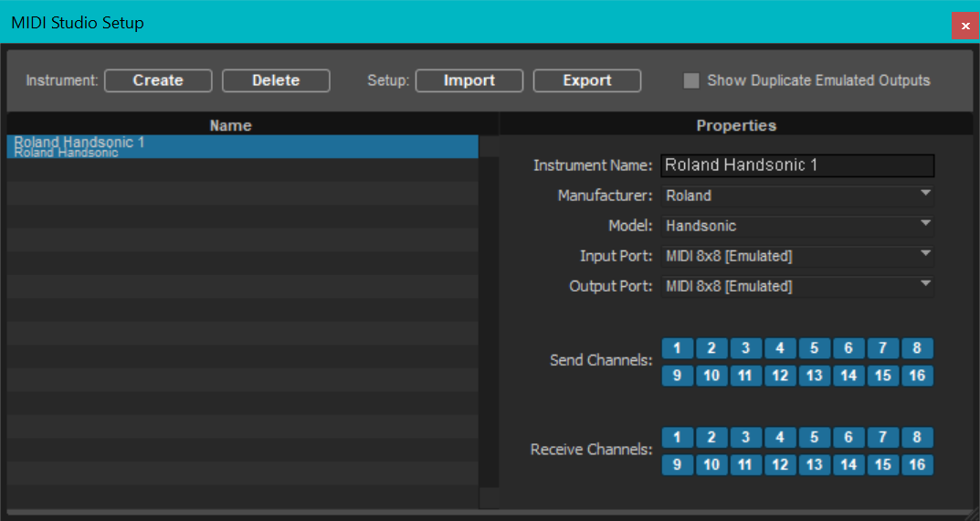Click the Delete instrument button
The width and height of the screenshot is (980, 521).
(276, 80)
